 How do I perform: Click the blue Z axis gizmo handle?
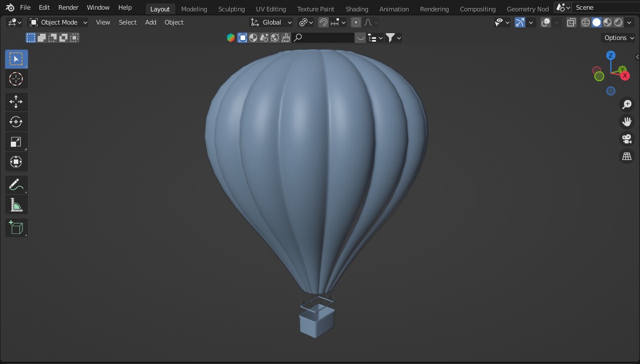[x=611, y=55]
